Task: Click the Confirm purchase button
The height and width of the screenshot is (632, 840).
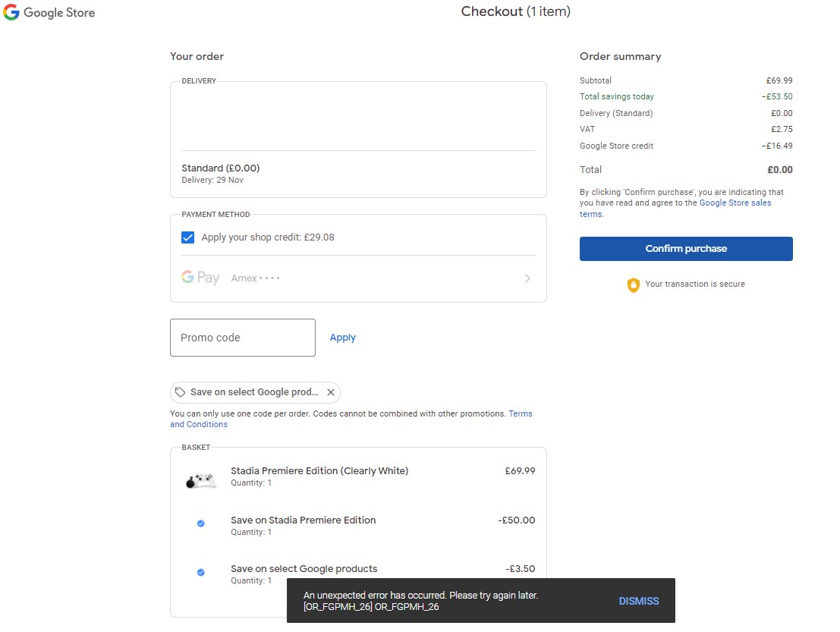Action: [x=686, y=249]
